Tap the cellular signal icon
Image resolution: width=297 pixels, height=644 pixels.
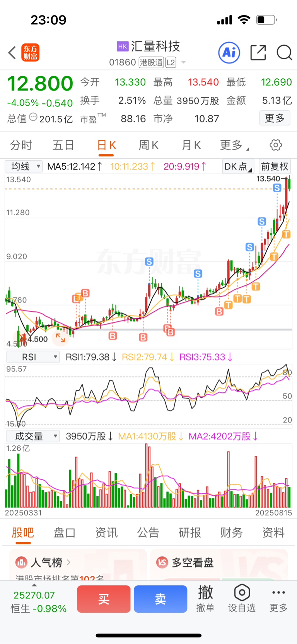tap(225, 20)
